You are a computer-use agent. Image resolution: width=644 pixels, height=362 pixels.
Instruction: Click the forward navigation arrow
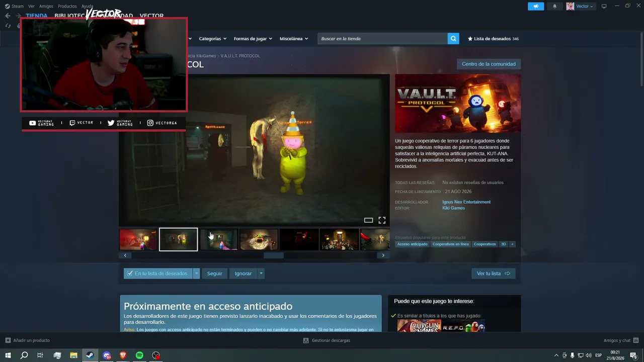pyautogui.click(x=18, y=16)
